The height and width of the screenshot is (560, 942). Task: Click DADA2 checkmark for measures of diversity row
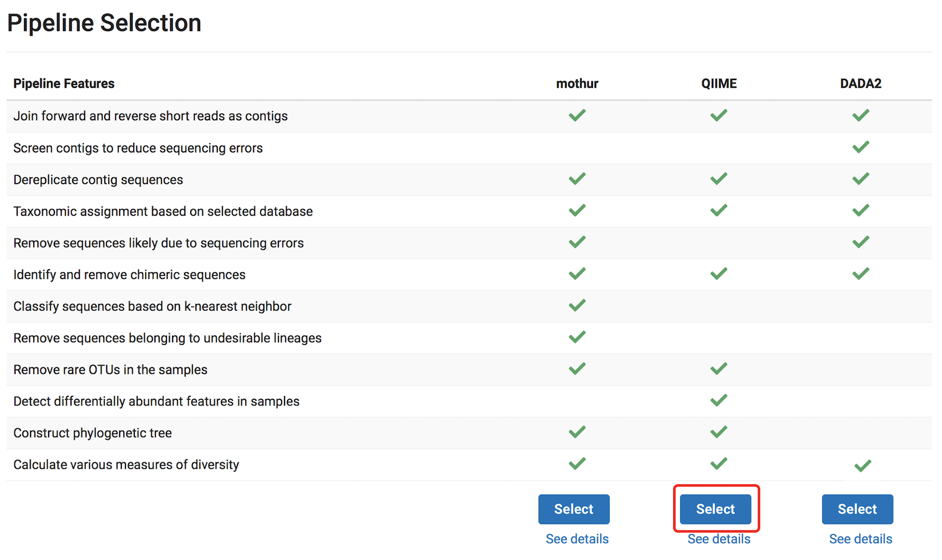tap(863, 466)
